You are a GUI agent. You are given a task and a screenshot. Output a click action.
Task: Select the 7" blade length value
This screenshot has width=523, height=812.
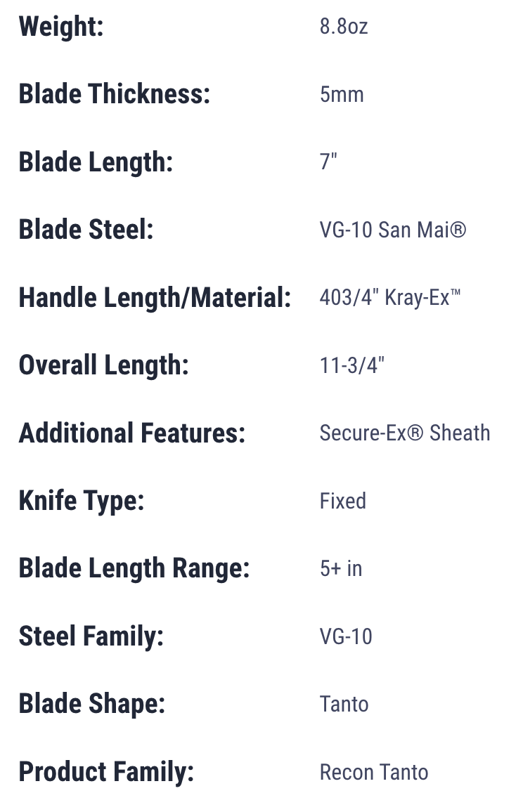[x=328, y=162]
